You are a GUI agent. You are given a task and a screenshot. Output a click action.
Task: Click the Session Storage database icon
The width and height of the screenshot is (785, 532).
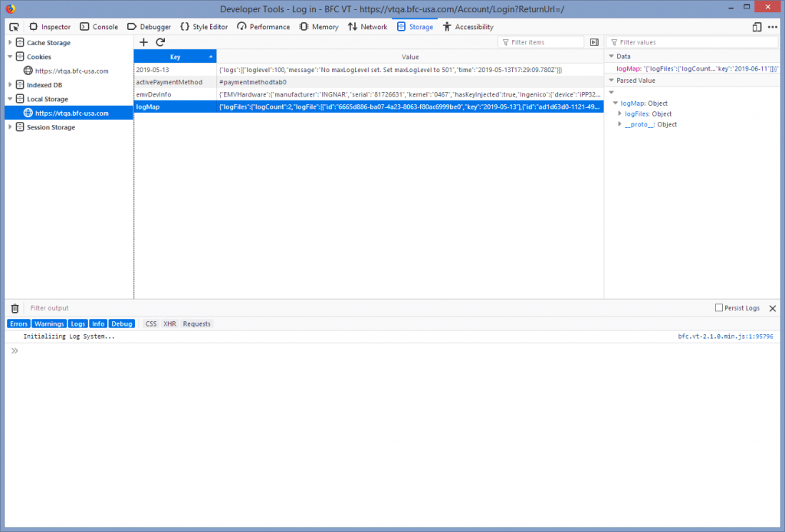tap(20, 126)
